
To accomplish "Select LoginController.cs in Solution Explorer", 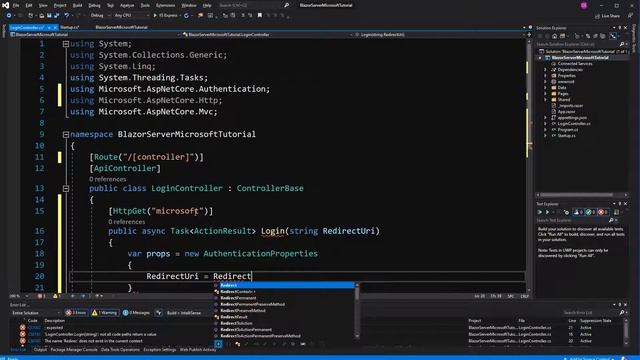I will coord(573,124).
